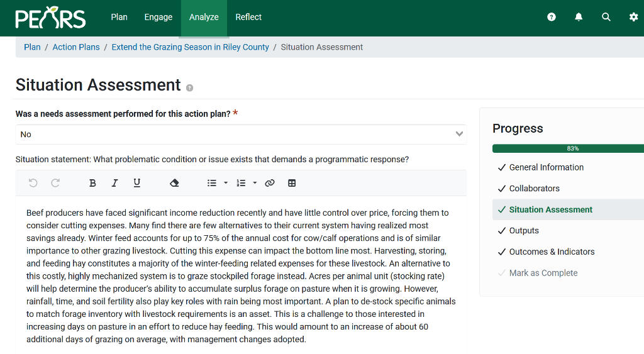644x354 pixels.
Task: Click the undo arrow in editor toolbar
Action: coord(33,183)
